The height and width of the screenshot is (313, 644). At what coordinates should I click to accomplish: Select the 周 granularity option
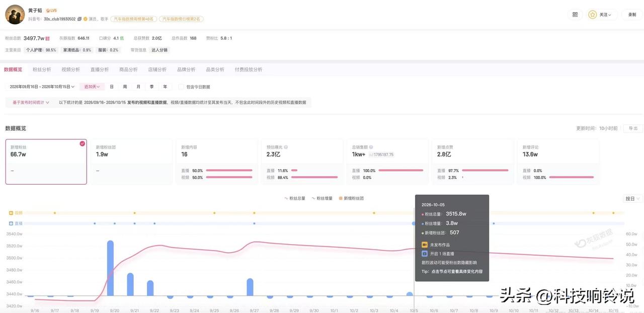(x=125, y=87)
